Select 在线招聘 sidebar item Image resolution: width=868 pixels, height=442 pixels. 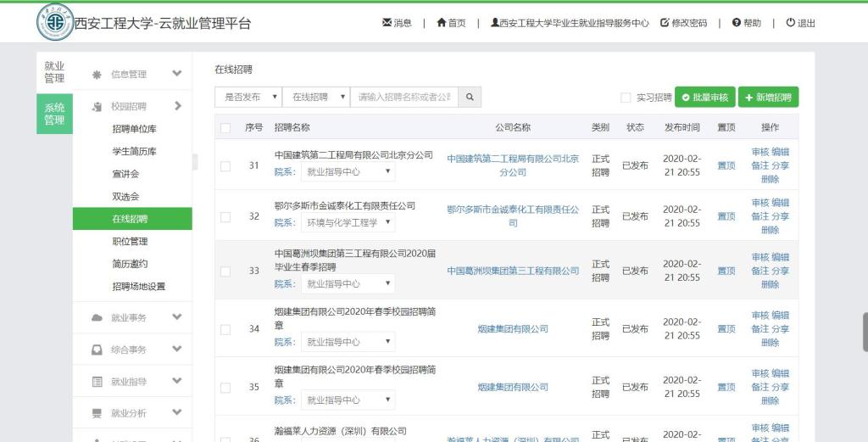tap(132, 219)
